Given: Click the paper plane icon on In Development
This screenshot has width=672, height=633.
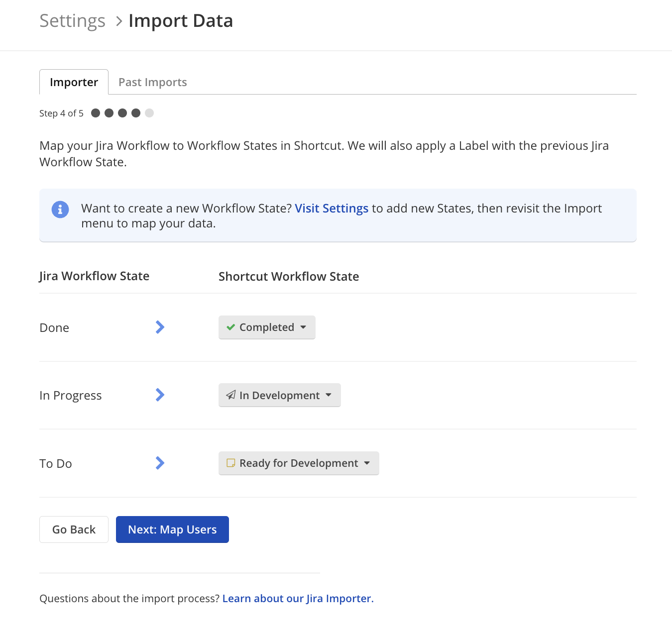Looking at the screenshot, I should point(231,395).
